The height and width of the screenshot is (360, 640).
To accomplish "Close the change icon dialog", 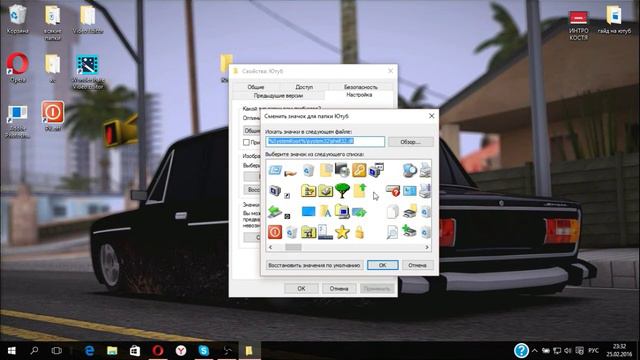I will point(431,116).
